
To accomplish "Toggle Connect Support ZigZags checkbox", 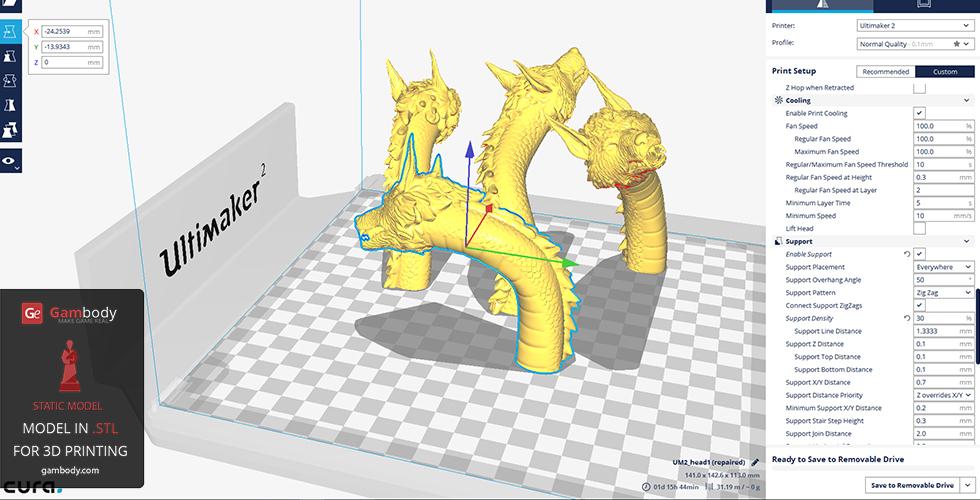I will [x=919, y=306].
